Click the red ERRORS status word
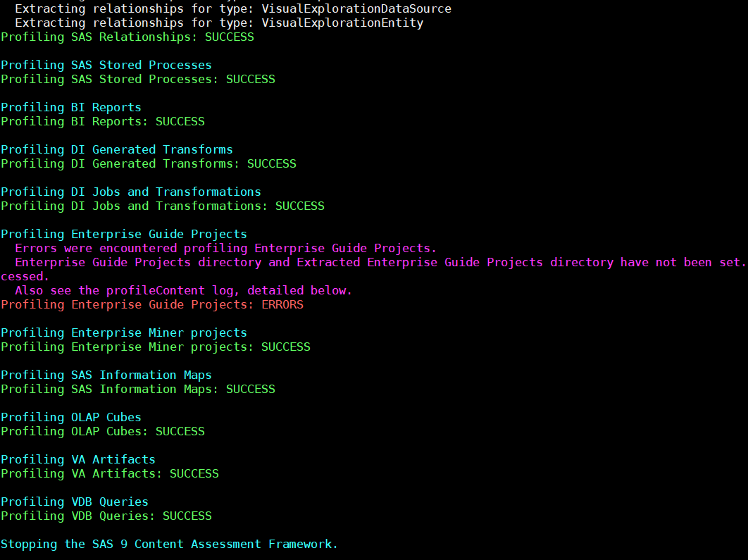 pos(282,304)
